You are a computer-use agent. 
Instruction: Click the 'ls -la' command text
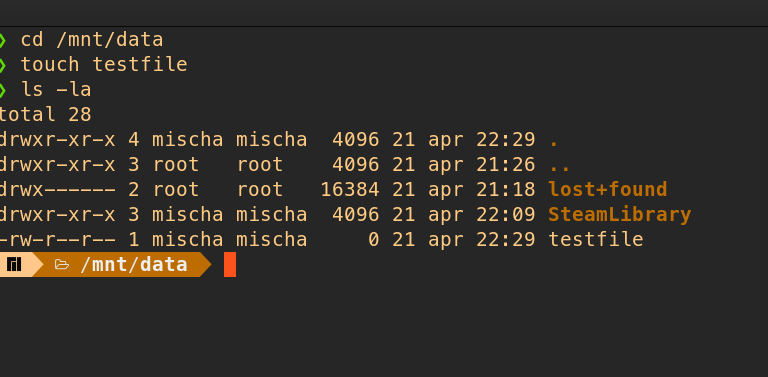[x=56, y=90]
